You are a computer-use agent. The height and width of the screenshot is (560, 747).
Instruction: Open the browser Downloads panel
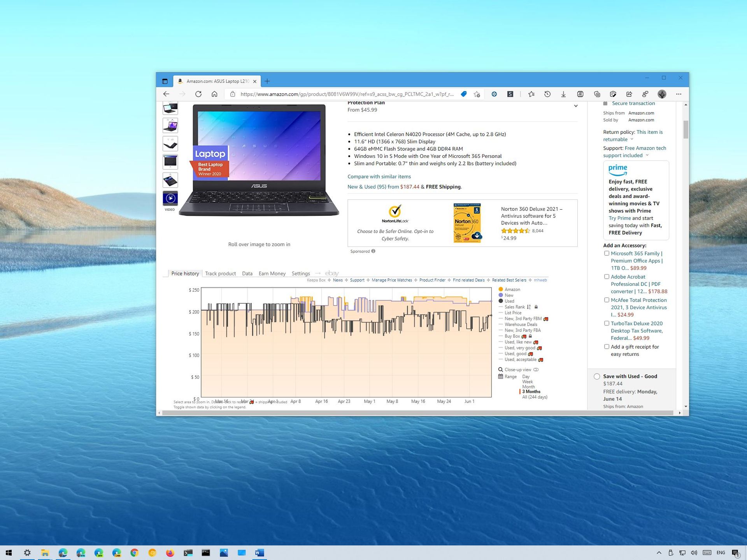point(563,94)
